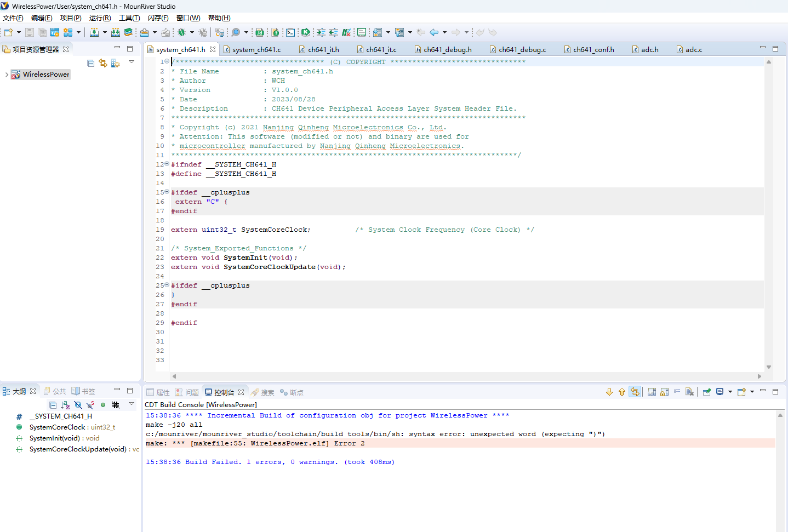
Task: Toggle Hide Inactive Elements in outline
Action: (116, 405)
